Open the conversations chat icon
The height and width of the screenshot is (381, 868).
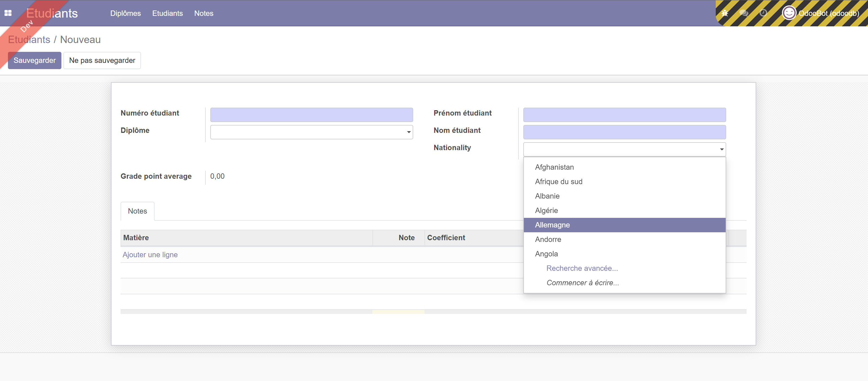tap(744, 13)
